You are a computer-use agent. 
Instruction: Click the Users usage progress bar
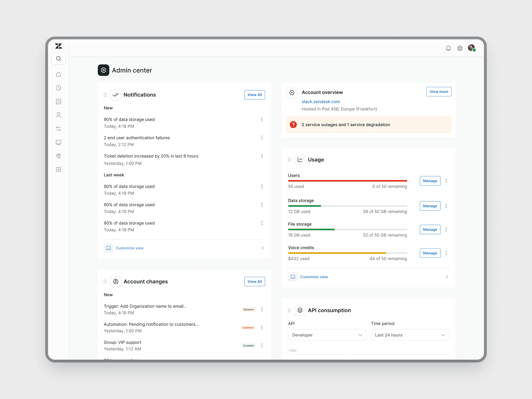[x=347, y=181]
